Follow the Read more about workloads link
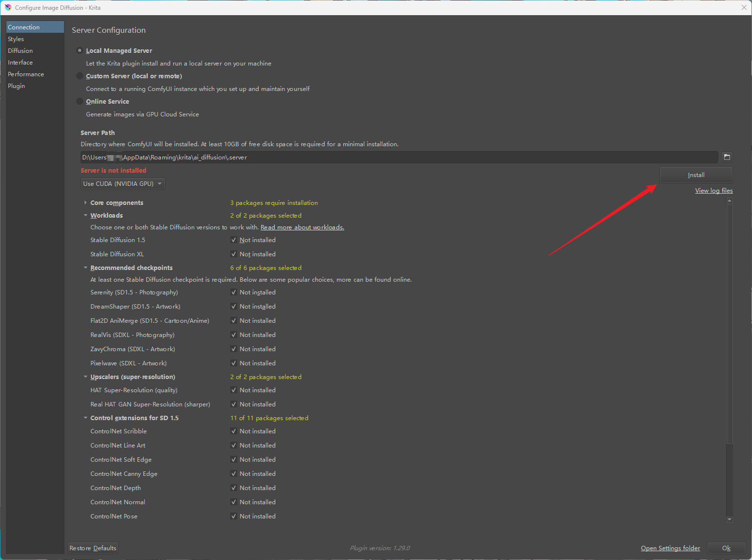Image resolution: width=752 pixels, height=560 pixels. pyautogui.click(x=302, y=227)
